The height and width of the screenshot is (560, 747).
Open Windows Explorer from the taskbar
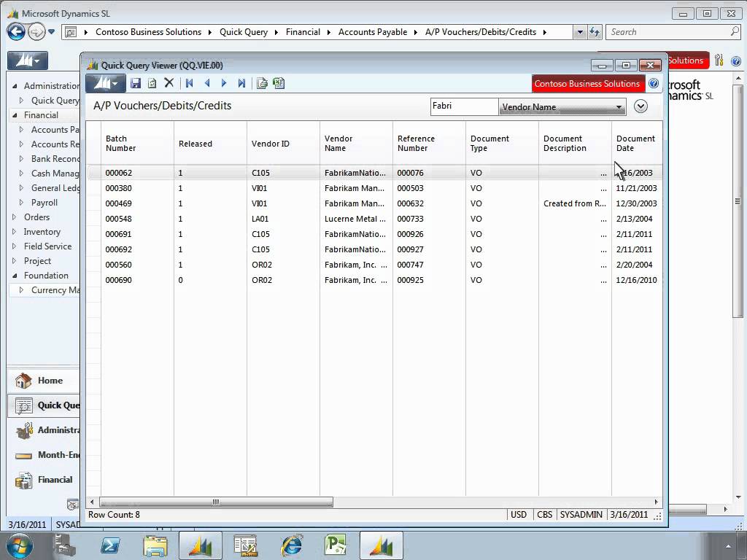(155, 545)
